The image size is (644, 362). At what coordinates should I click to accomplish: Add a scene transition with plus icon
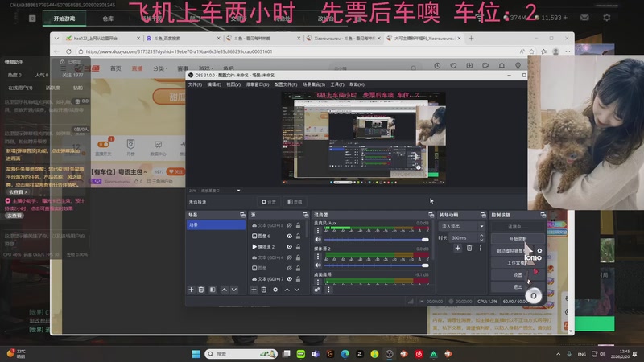click(457, 248)
